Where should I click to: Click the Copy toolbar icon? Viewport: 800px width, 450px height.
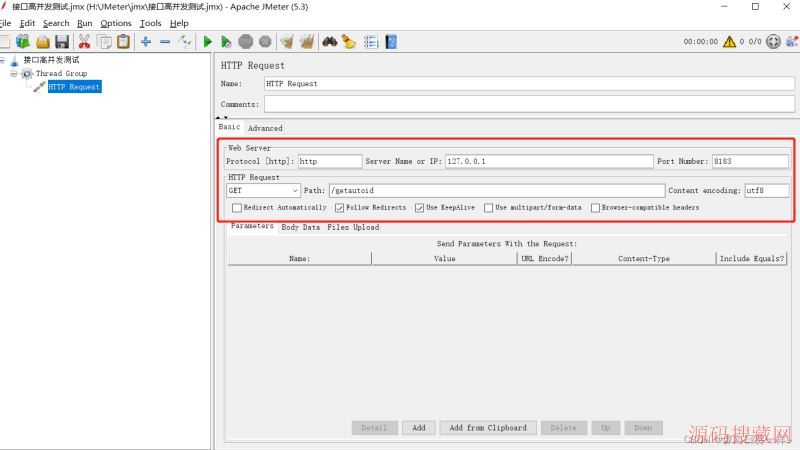pyautogui.click(x=105, y=42)
